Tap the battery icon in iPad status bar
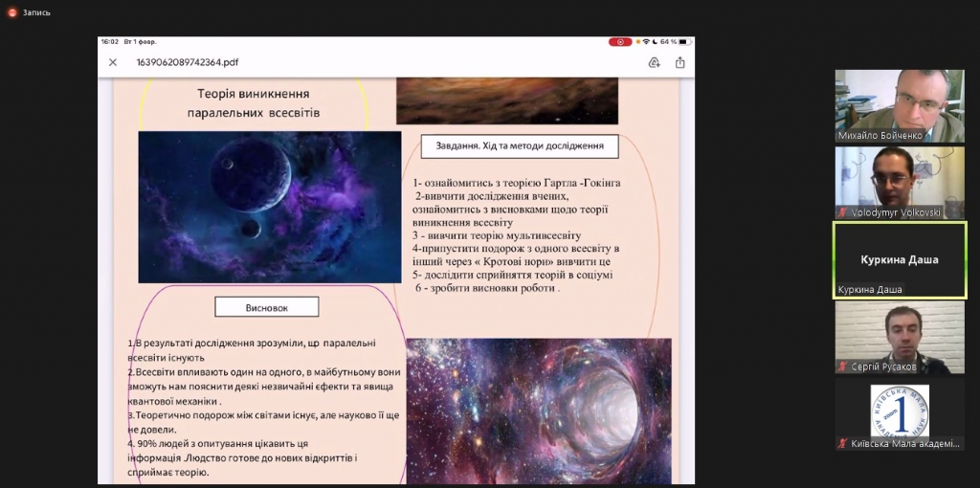 point(685,42)
